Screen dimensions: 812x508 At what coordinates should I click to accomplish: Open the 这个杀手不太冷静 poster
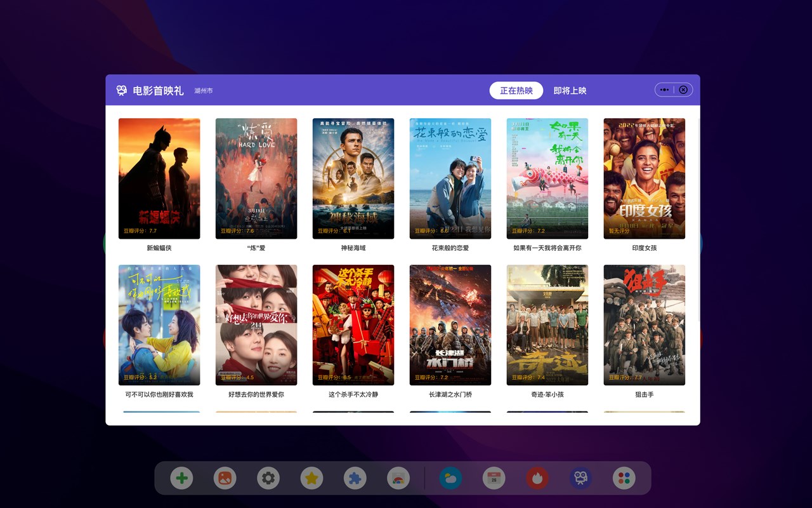click(353, 325)
